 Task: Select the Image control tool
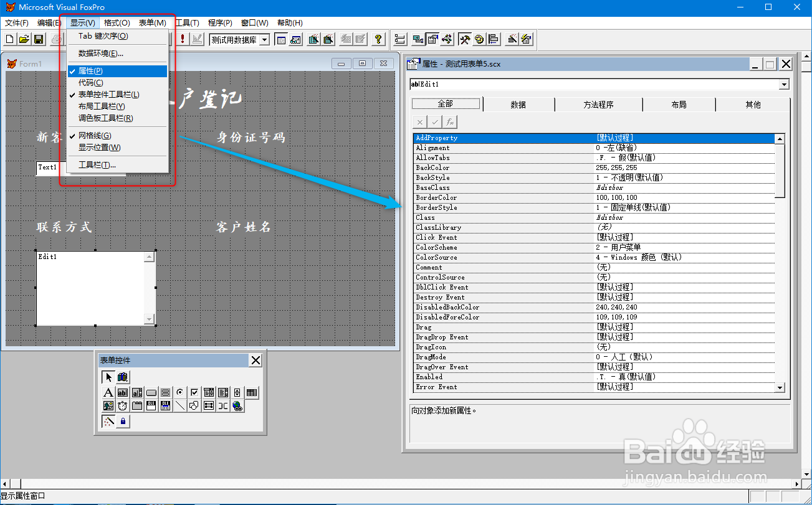(109, 406)
